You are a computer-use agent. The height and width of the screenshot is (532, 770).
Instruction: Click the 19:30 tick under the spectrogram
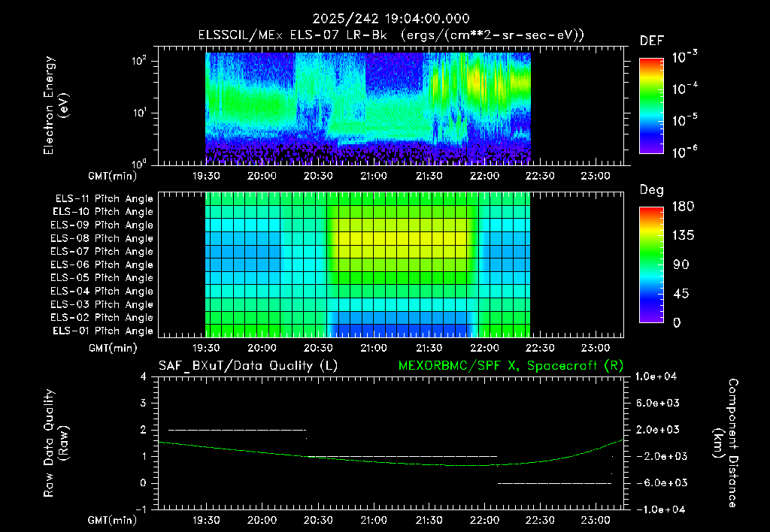pyautogui.click(x=206, y=176)
